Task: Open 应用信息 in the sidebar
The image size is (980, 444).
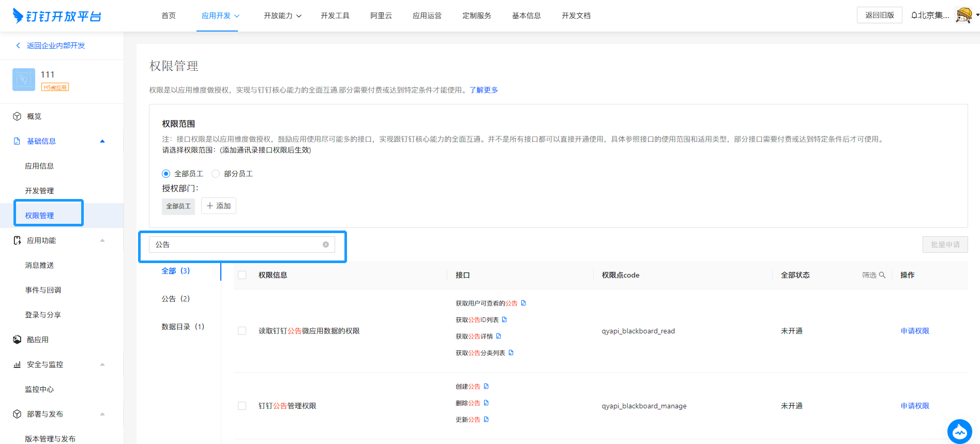Action: tap(39, 166)
